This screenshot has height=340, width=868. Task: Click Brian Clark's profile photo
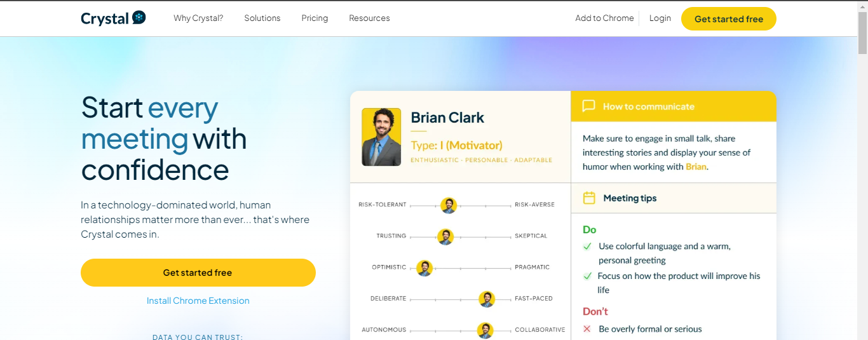pyautogui.click(x=381, y=137)
